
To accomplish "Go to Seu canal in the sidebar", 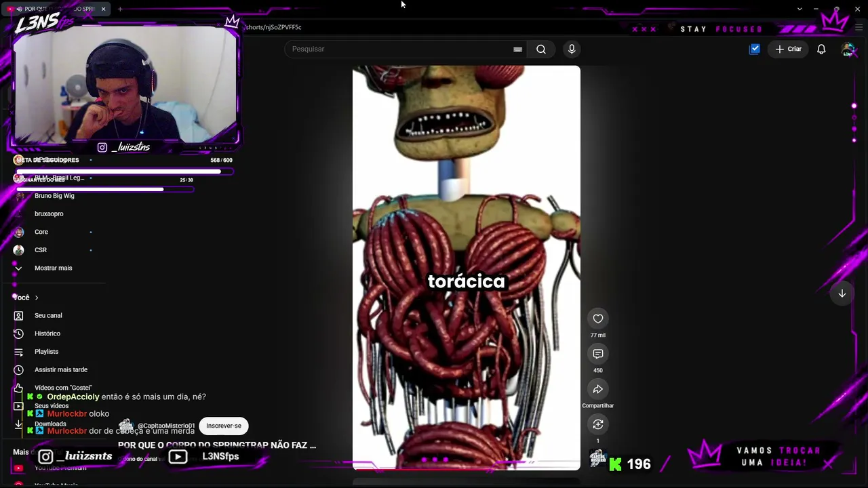I will pyautogui.click(x=48, y=316).
